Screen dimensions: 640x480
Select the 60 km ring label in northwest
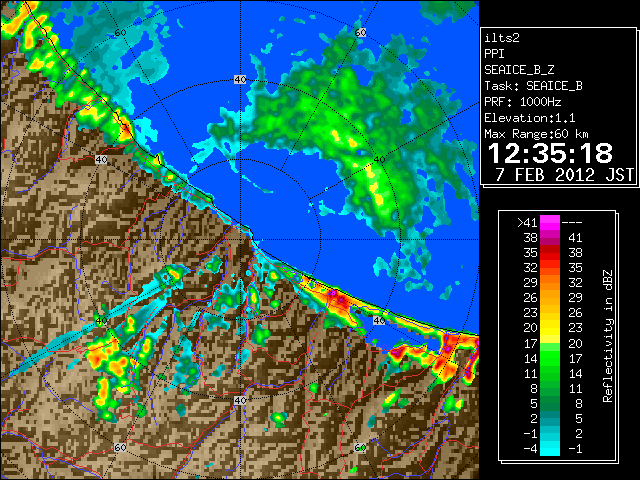tap(120, 33)
